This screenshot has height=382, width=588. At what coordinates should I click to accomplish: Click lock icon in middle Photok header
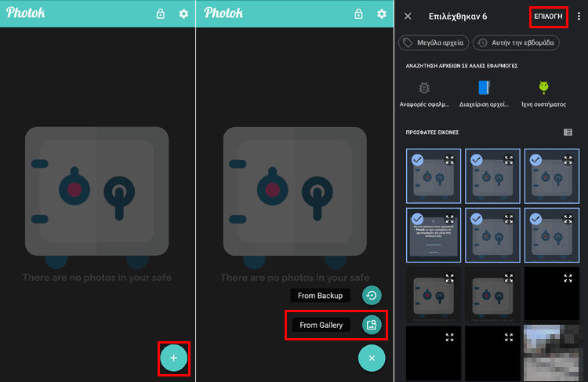[x=358, y=14]
